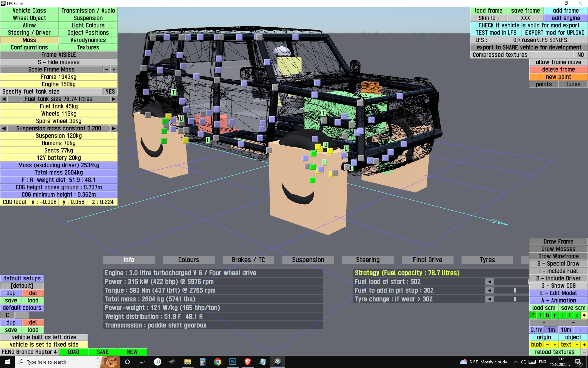
Task: Click the delete frame button
Action: [x=558, y=70]
